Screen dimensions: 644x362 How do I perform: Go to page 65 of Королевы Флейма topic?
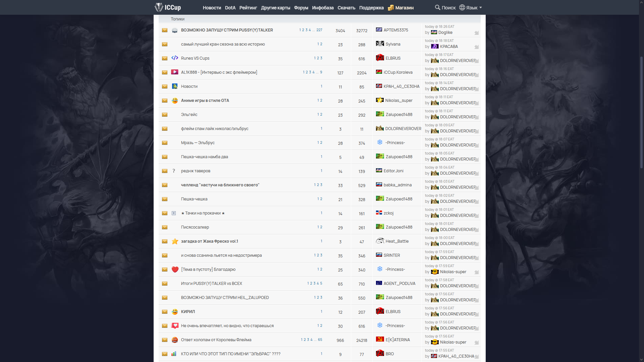(x=320, y=340)
